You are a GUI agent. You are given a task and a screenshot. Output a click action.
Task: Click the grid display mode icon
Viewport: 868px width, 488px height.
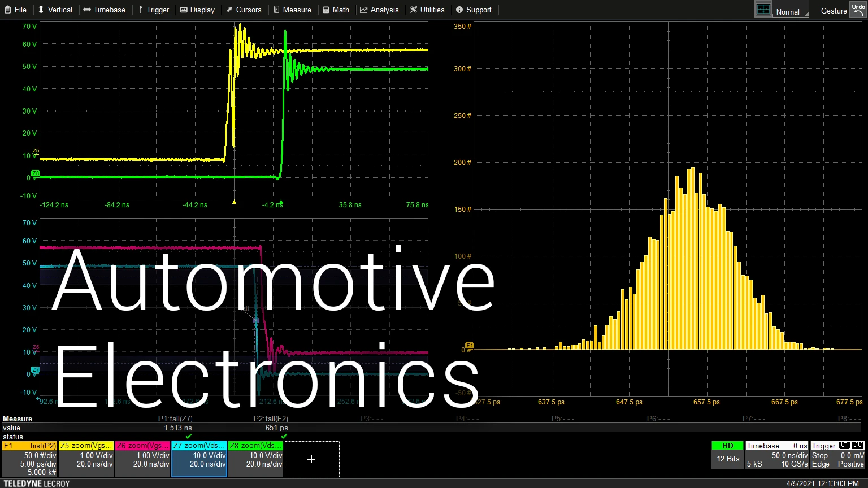763,10
